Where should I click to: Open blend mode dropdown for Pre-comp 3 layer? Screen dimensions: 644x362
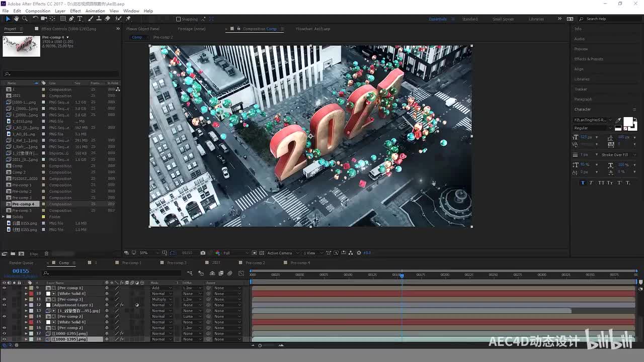pyautogui.click(x=162, y=299)
